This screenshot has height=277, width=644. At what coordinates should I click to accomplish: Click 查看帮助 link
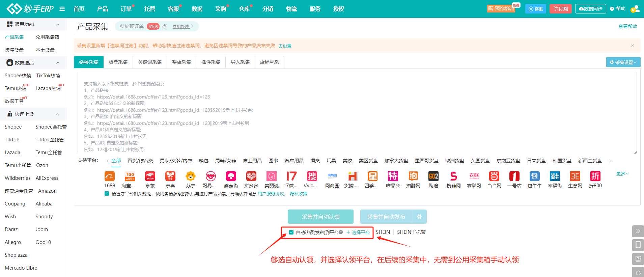[627, 26]
